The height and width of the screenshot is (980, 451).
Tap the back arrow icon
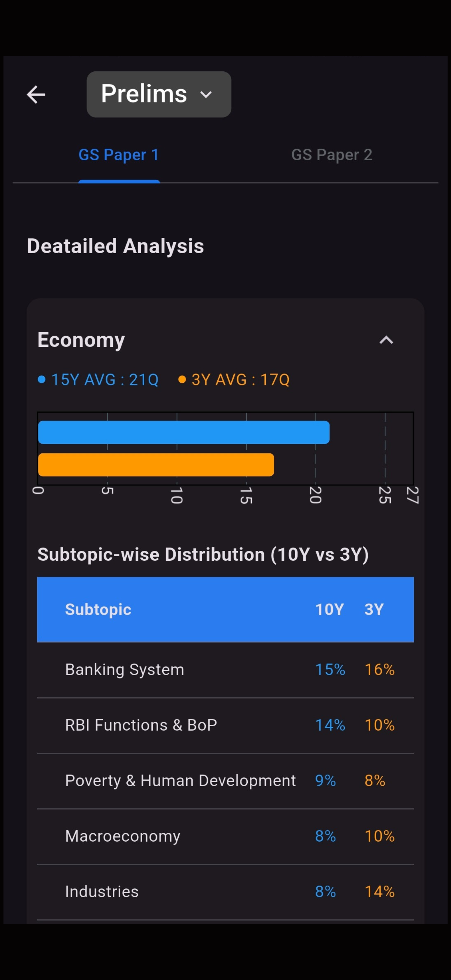point(36,94)
